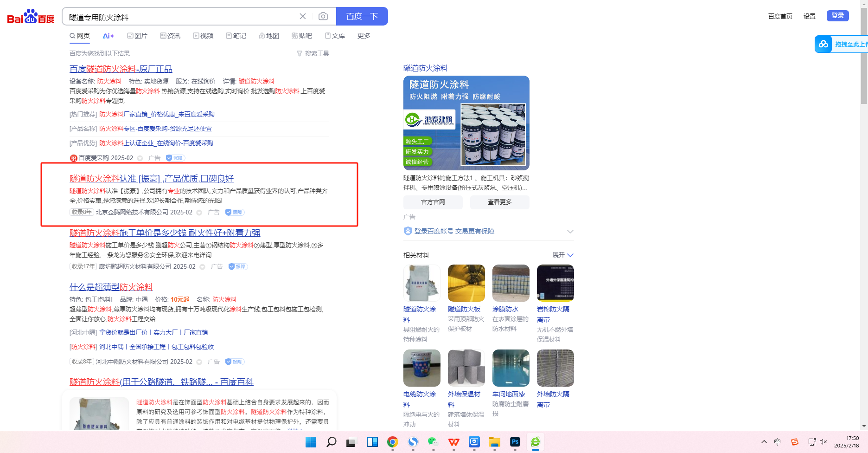This screenshot has height=453, width=868.
Task: Click the shield icon beside 登录百度帐号
Action: click(x=408, y=231)
